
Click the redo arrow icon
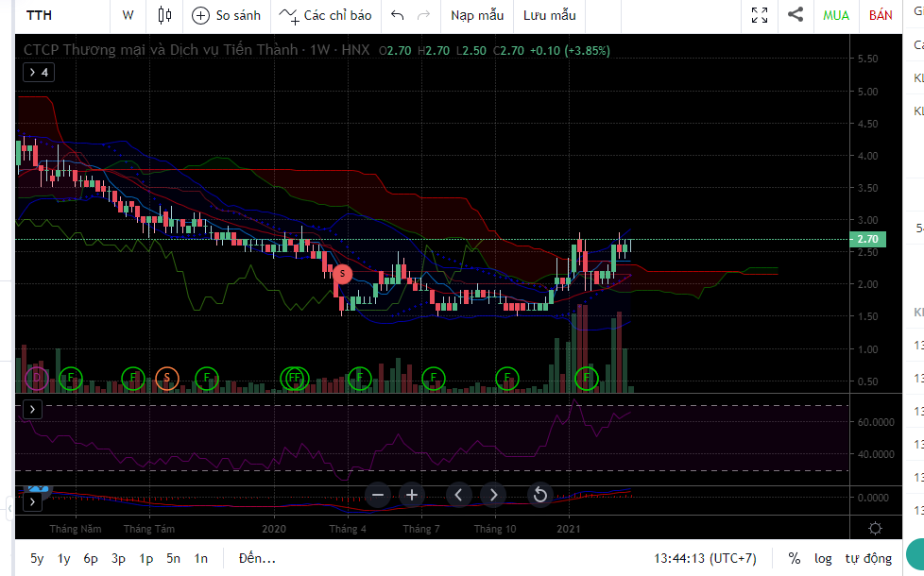[x=423, y=15]
